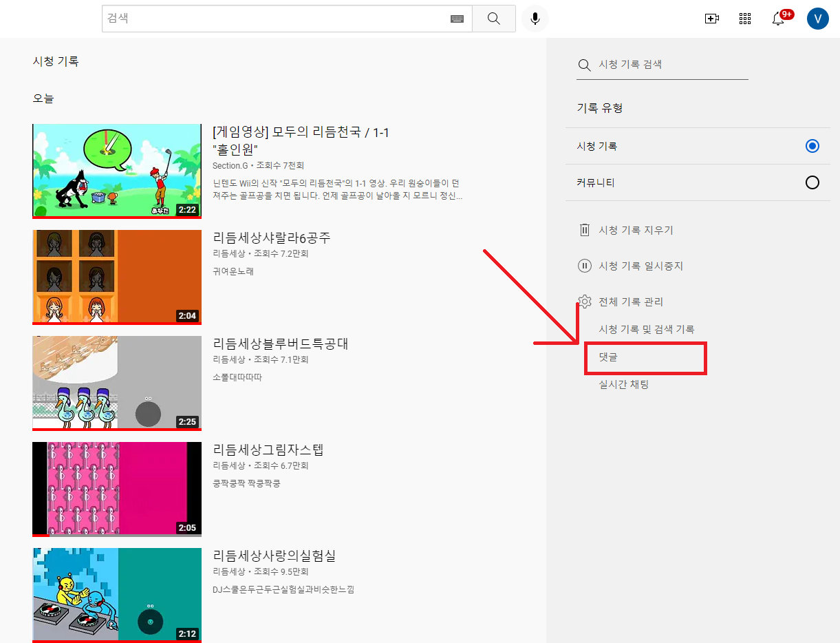Open video title 리듬세상그림자스텝
This screenshot has width=840, height=643.
pyautogui.click(x=268, y=450)
